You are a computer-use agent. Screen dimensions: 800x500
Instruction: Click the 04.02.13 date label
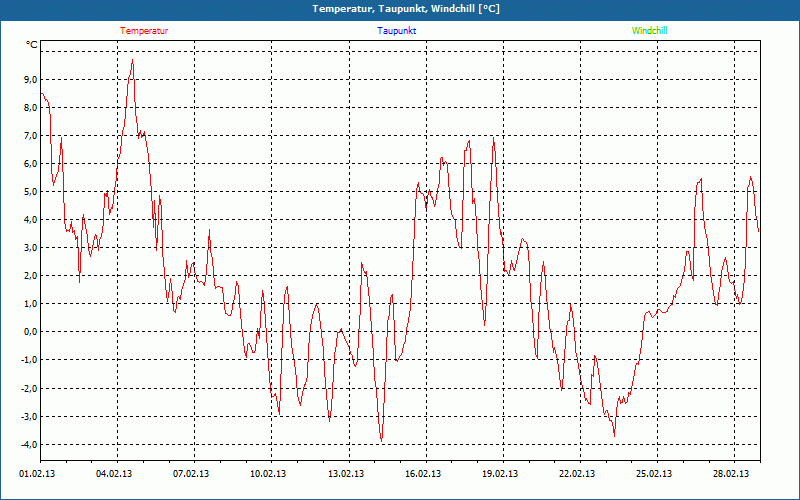[x=114, y=474]
